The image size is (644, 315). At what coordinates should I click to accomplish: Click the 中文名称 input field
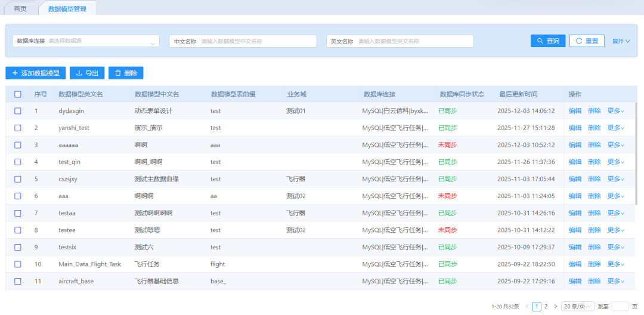click(x=256, y=41)
